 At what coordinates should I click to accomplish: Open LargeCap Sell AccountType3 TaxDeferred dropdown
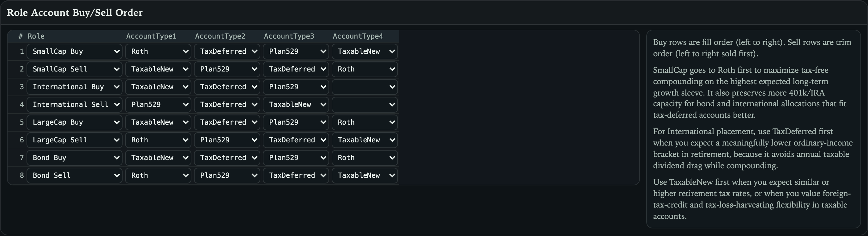(296, 140)
